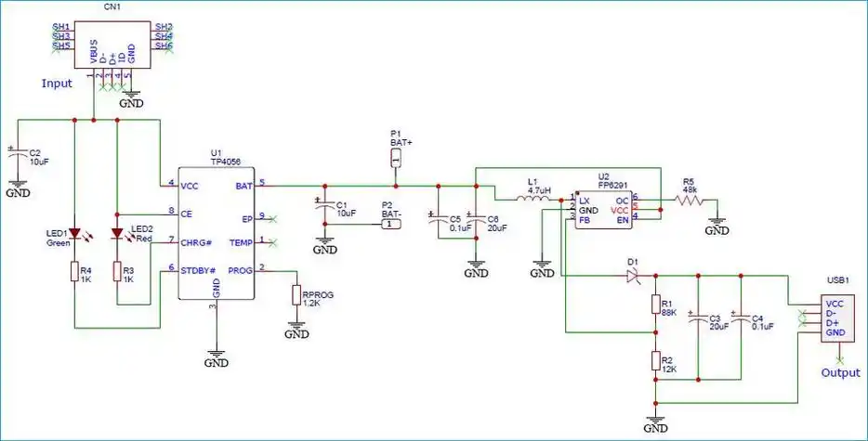Click the P1 BAT+ terminal pad

tap(396, 159)
